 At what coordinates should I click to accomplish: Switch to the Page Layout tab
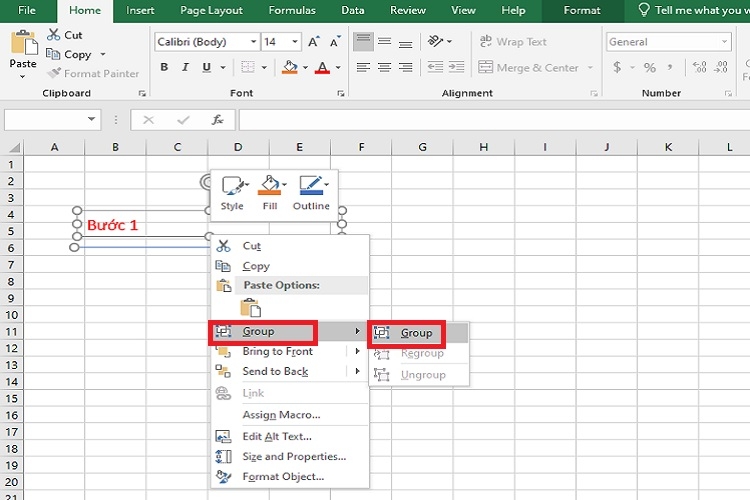point(211,11)
